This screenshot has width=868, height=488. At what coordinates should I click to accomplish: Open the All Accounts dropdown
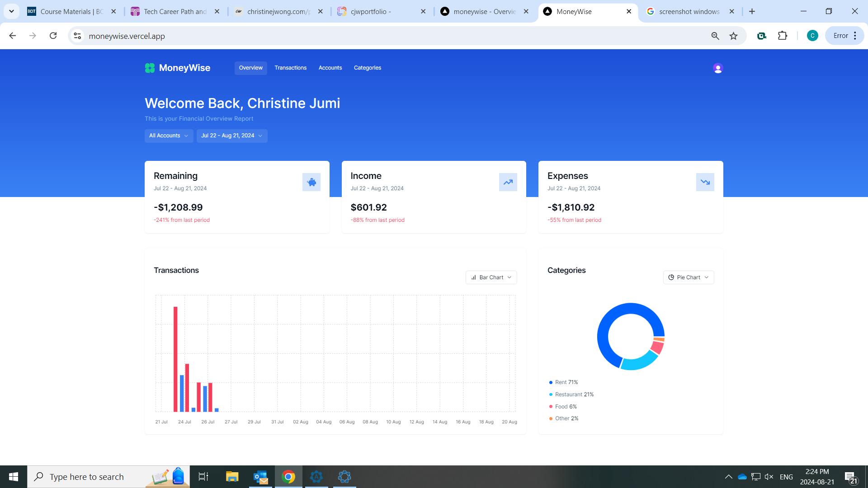pyautogui.click(x=169, y=136)
